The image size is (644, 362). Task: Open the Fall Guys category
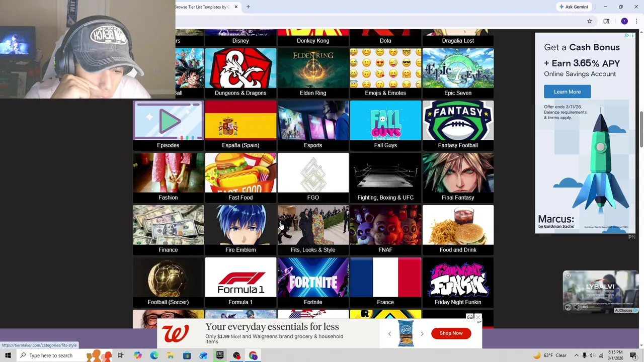(x=385, y=125)
